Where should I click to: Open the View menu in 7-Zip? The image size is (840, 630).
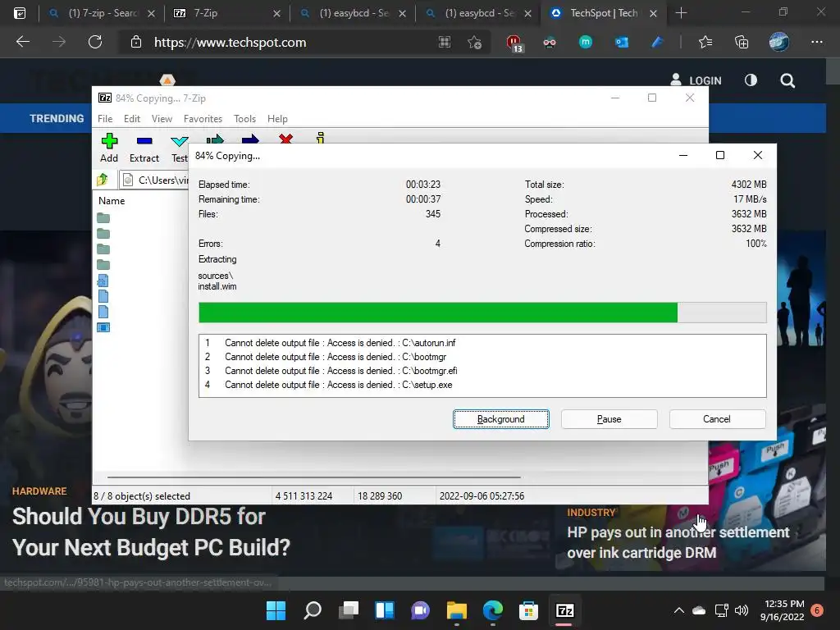(162, 118)
